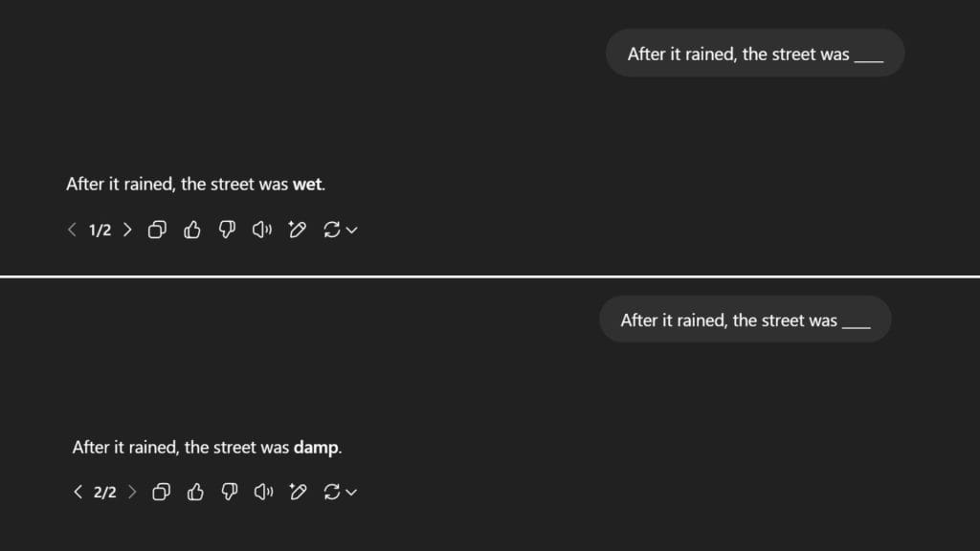The image size is (980, 551).
Task: Read aloud the second response
Action: (264, 492)
